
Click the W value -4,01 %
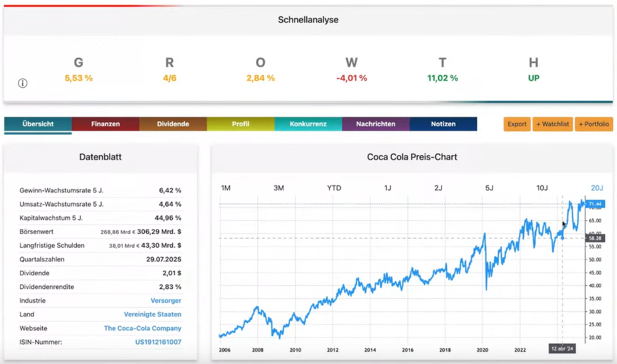(352, 78)
